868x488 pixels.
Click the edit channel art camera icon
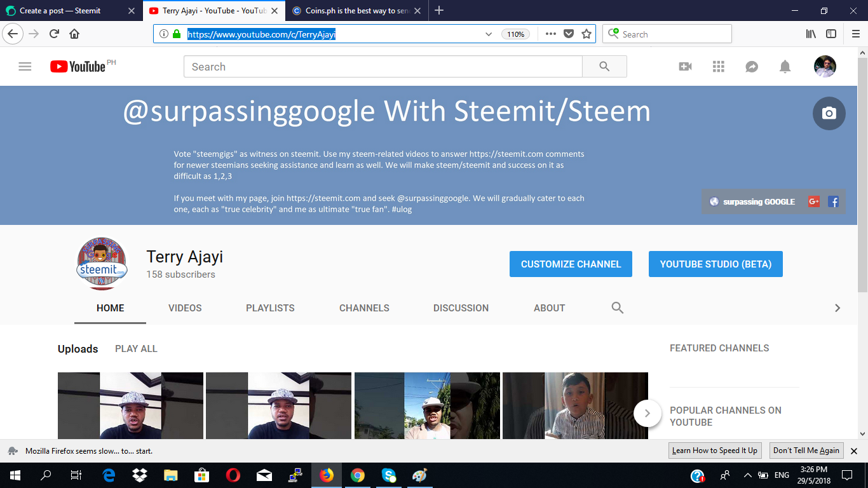point(829,113)
